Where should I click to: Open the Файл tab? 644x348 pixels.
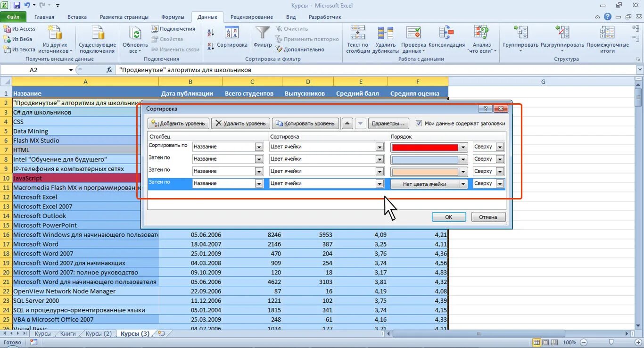(x=13, y=17)
